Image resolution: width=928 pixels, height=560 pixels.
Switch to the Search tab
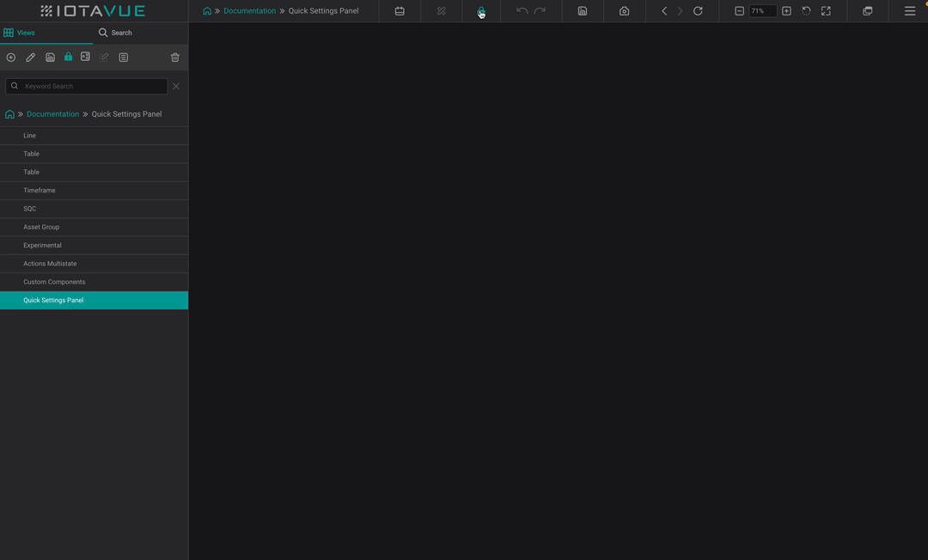(115, 33)
